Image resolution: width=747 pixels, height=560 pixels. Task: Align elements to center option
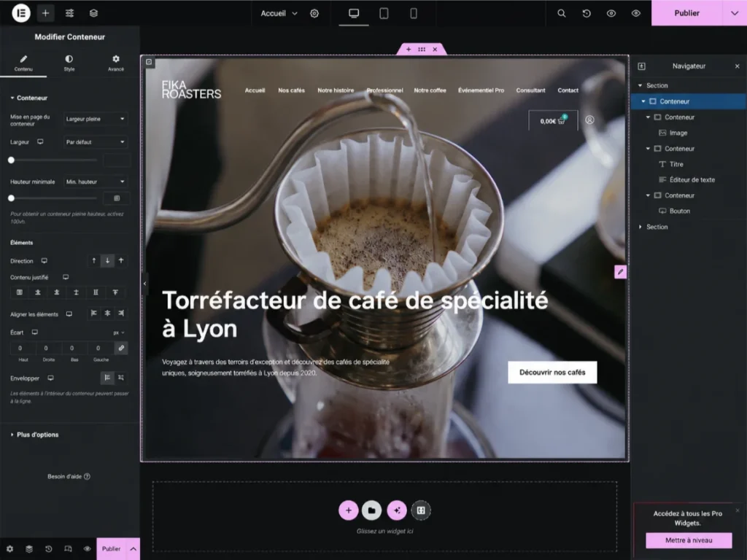pos(108,314)
